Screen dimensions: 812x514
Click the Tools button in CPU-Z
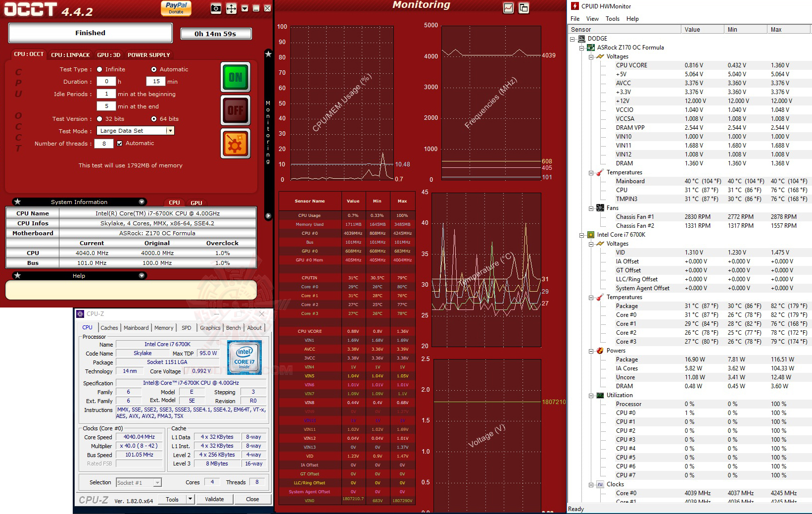(172, 499)
